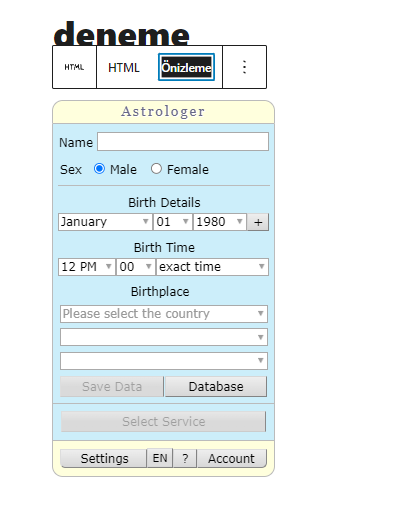Click the Birth Details heading
Image resolution: width=420 pixels, height=509 pixels.
point(164,203)
